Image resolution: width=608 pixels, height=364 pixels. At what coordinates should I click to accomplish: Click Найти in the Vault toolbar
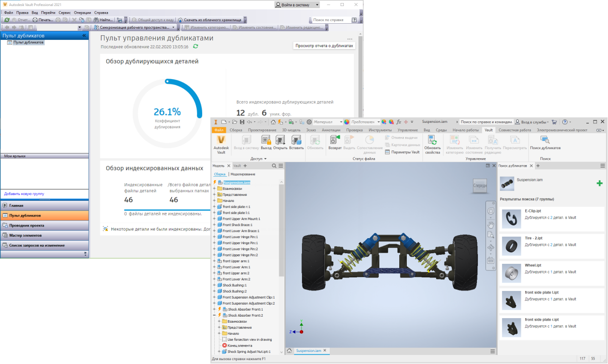click(x=102, y=20)
